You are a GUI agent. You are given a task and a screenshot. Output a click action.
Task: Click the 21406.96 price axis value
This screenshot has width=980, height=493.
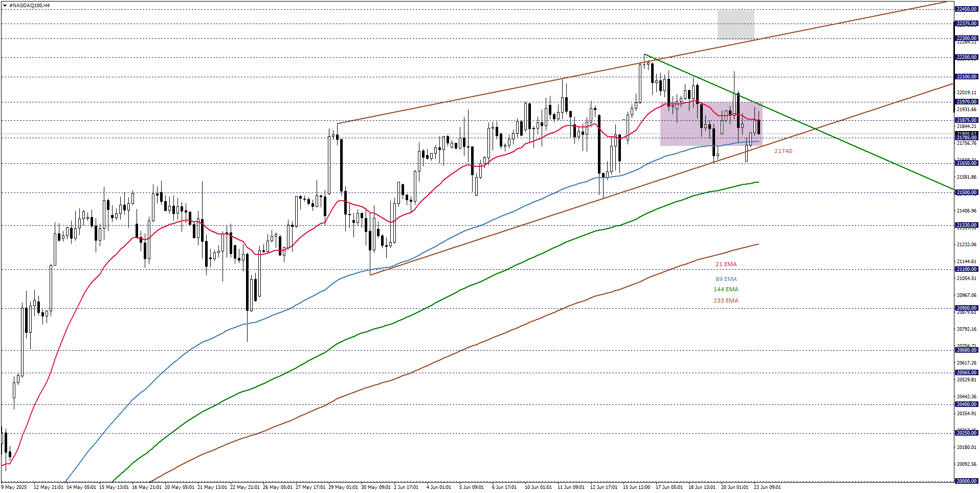966,211
